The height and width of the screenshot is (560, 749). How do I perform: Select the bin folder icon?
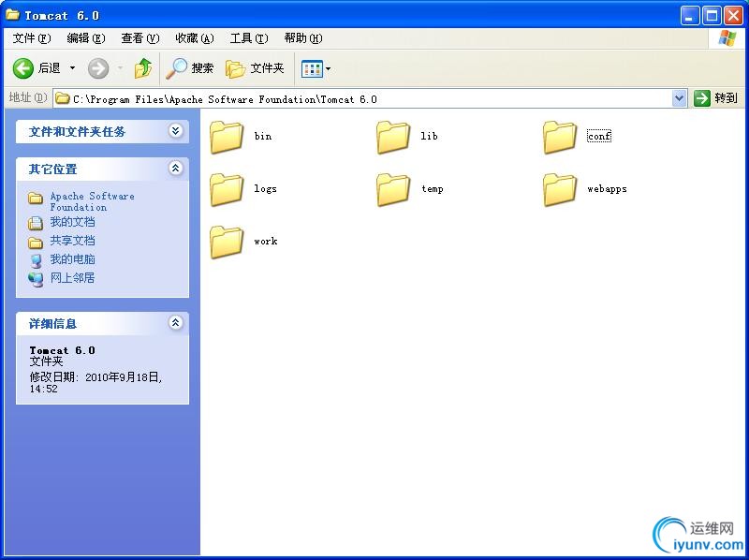coord(227,137)
